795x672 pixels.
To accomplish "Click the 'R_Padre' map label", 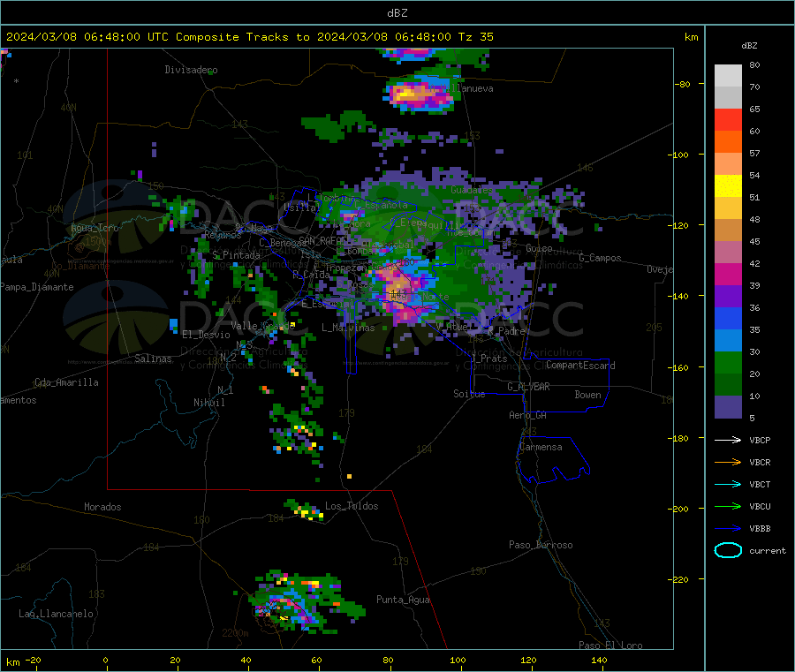I will coord(506,331).
